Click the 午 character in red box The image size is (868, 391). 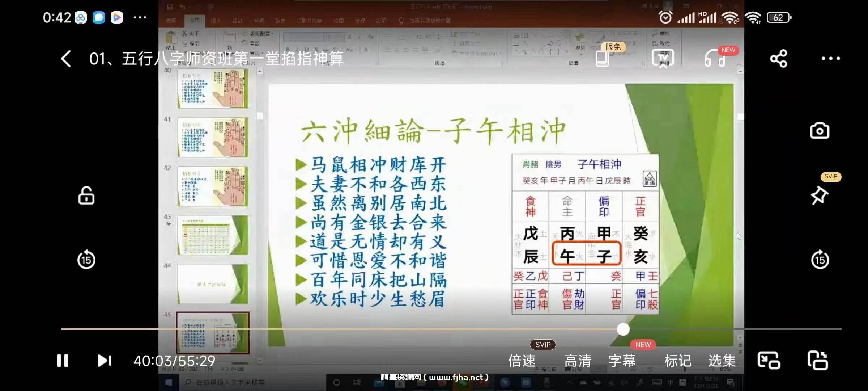point(567,256)
